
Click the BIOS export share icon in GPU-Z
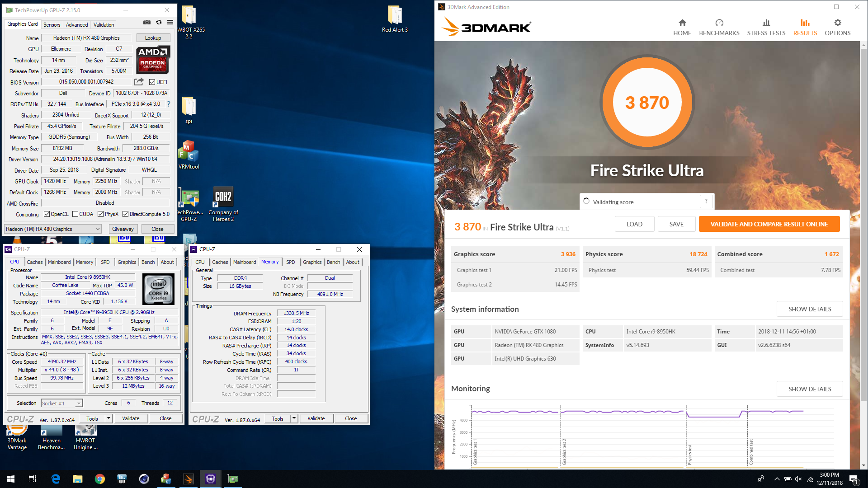coord(139,82)
